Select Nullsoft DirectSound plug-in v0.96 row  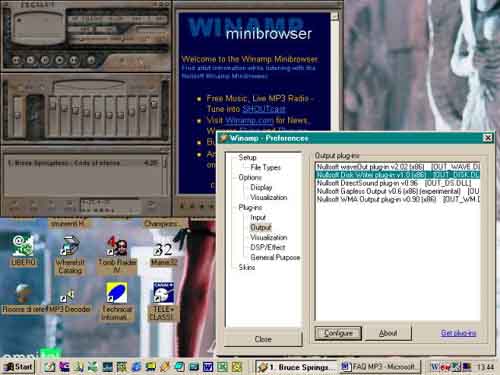tap(398, 183)
